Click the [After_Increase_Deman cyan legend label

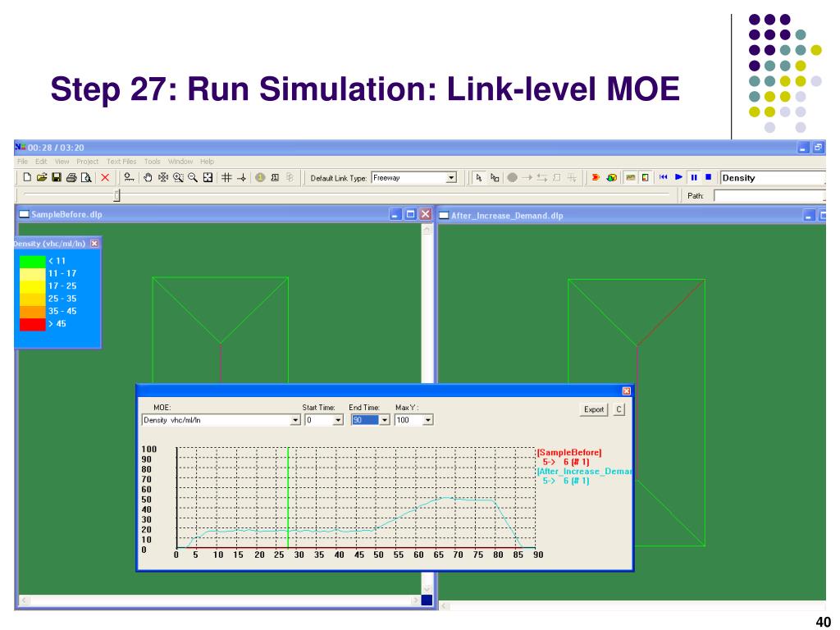pos(585,472)
